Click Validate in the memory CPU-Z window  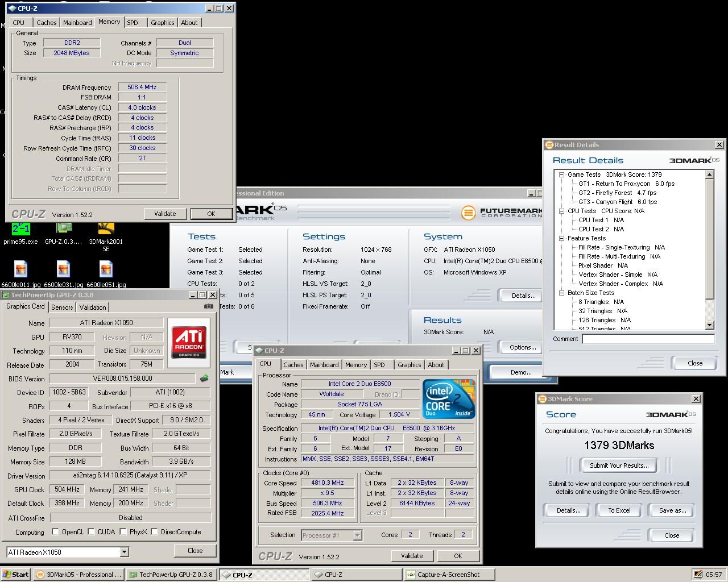[x=165, y=214]
